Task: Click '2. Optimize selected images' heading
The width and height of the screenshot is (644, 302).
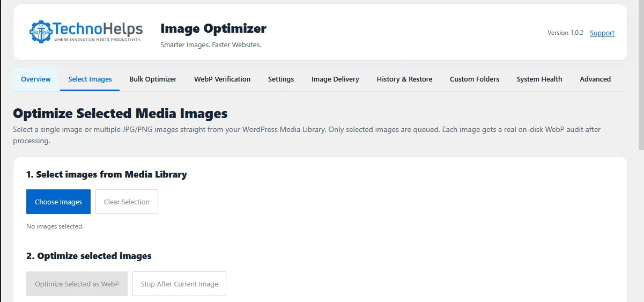Action: [89, 256]
